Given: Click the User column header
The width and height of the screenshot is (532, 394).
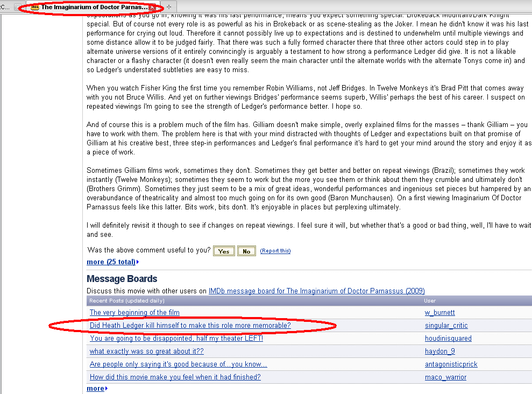Looking at the screenshot, I should point(430,301).
